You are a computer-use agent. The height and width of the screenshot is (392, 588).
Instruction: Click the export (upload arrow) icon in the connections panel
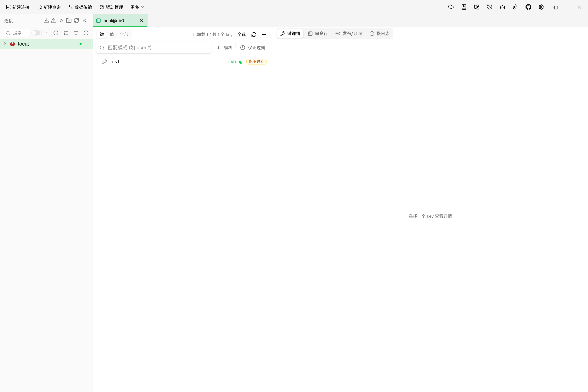pyautogui.click(x=54, y=21)
